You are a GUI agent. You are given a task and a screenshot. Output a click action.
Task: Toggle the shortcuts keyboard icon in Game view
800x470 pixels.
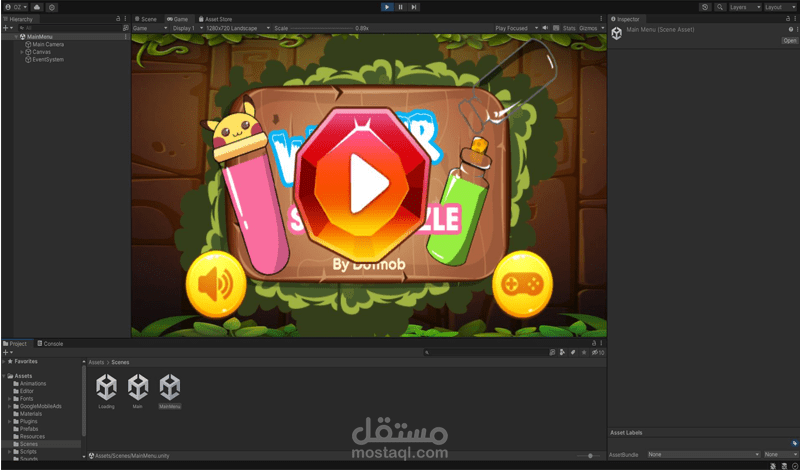point(556,28)
